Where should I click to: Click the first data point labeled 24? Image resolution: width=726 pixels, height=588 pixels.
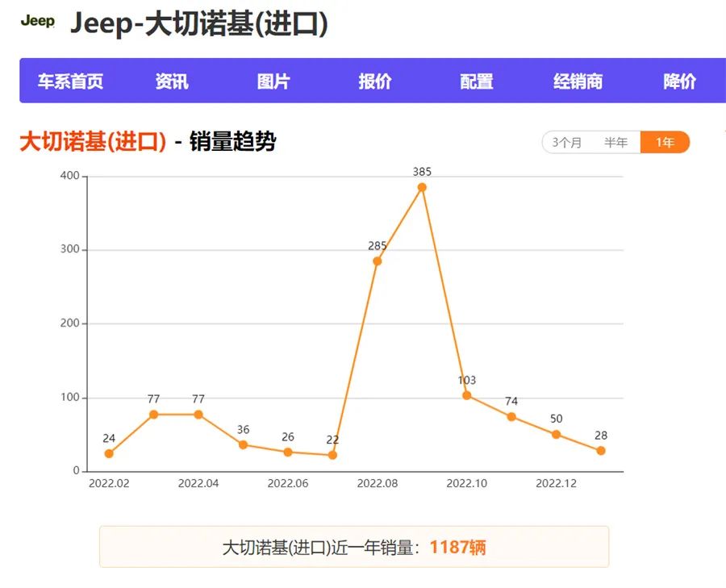[x=109, y=453]
